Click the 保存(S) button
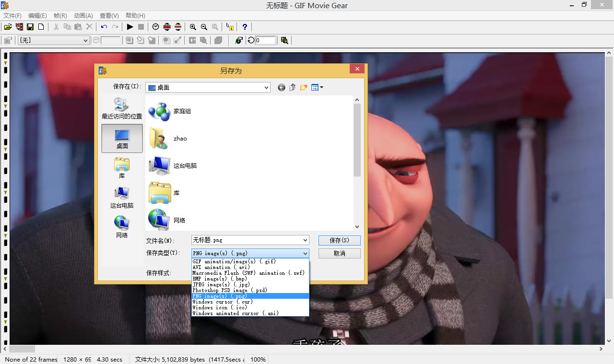 (339, 240)
